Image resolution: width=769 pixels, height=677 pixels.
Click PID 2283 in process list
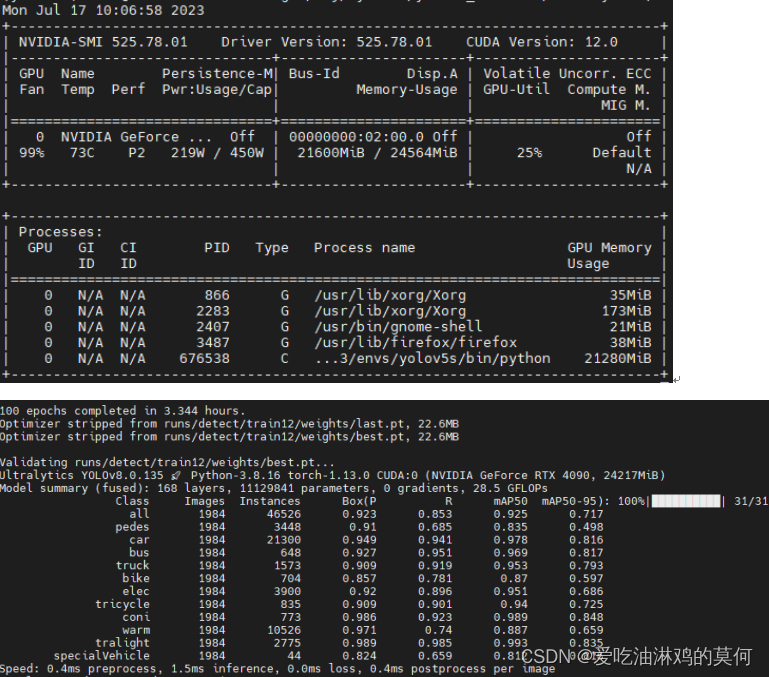point(212,311)
